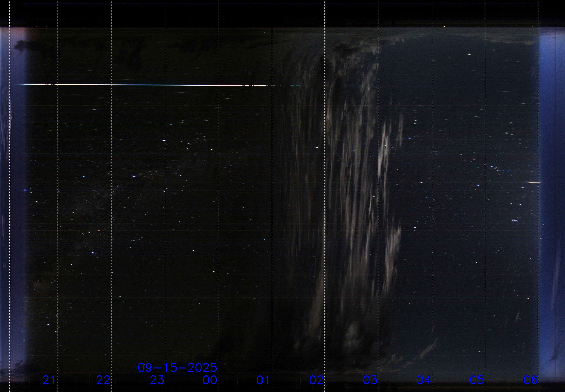The image size is (565, 392).
Task: Select the hour 06 time label
Action: tap(531, 380)
